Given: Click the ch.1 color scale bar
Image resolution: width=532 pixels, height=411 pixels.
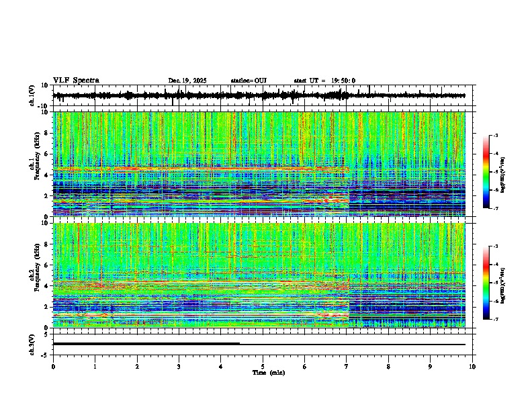Looking at the screenshot, I should click(x=486, y=172).
